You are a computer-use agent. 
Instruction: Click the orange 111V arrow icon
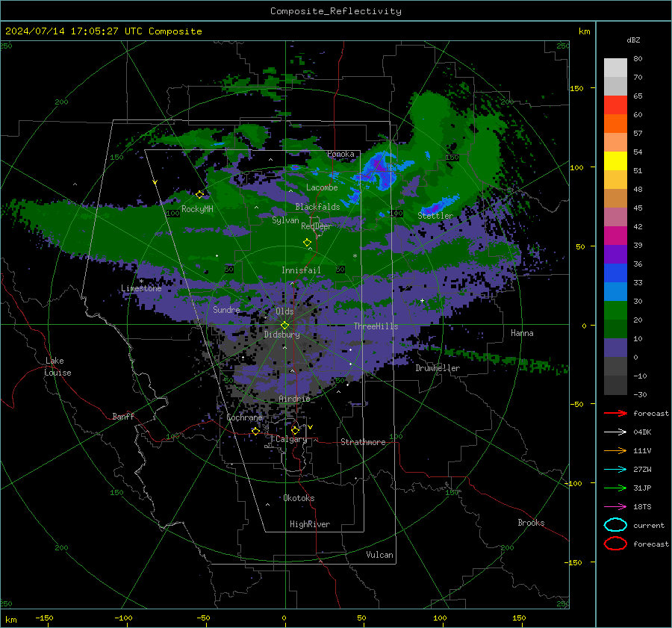pos(615,450)
